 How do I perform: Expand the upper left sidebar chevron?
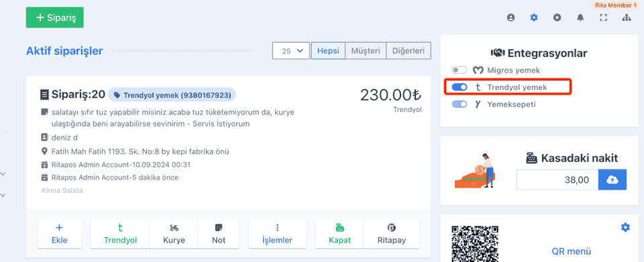[3, 174]
